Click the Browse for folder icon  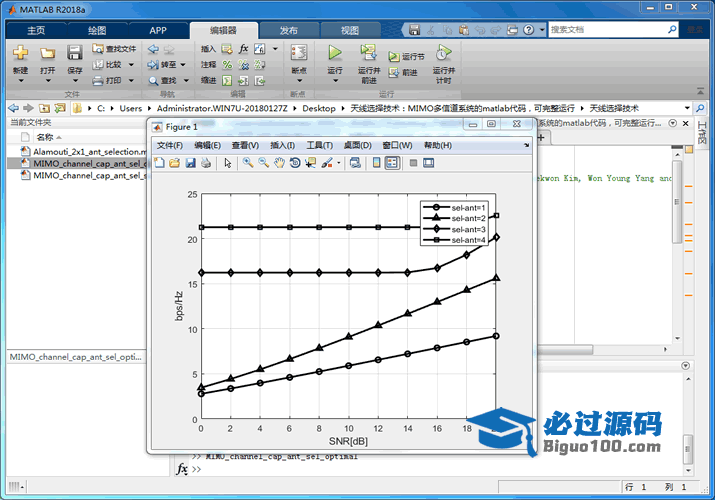click(x=60, y=108)
